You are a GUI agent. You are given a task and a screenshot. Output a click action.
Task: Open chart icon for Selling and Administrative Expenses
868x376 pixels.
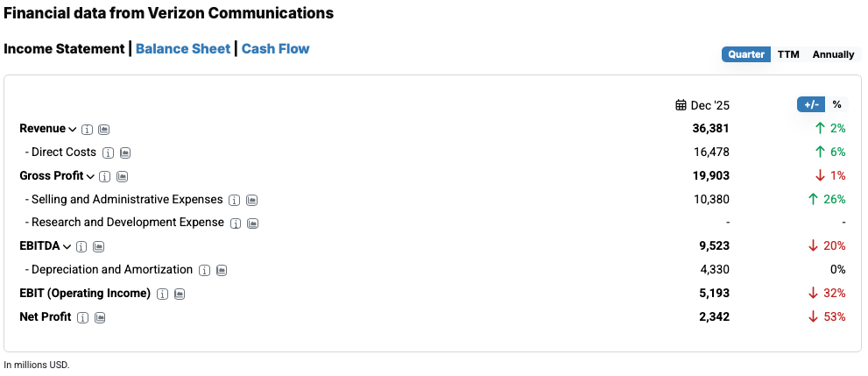coord(252,201)
